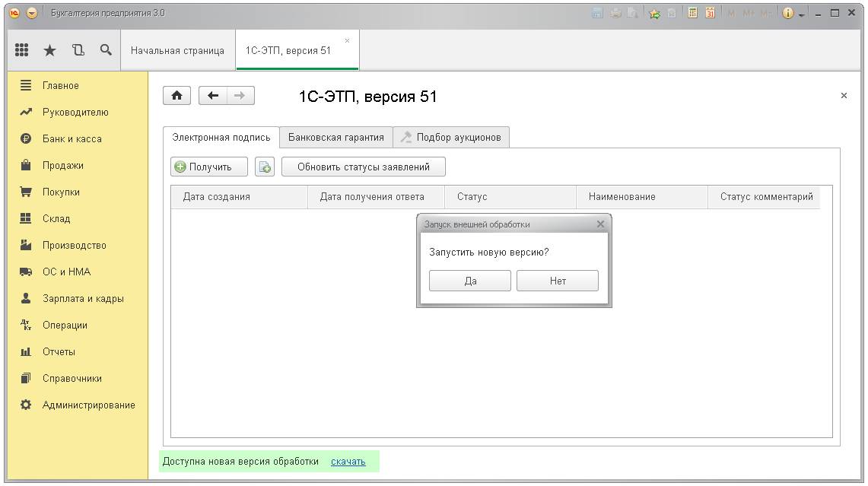Open the Отчеты section
Viewport: 868px width, 486px height.
pos(59,351)
